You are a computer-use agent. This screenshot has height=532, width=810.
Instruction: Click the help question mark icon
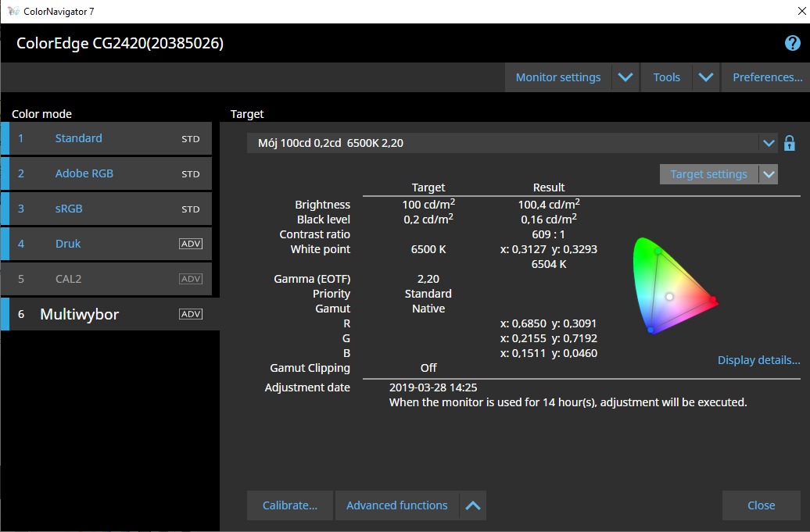792,43
